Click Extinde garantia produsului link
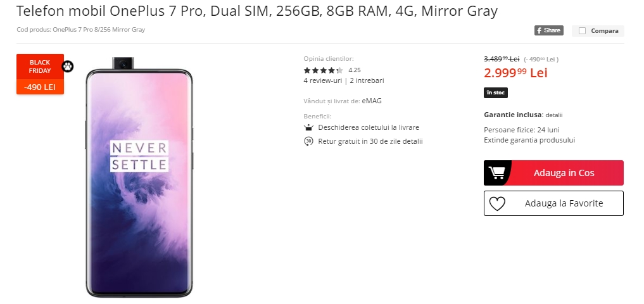The width and height of the screenshot is (644, 304). click(x=529, y=140)
